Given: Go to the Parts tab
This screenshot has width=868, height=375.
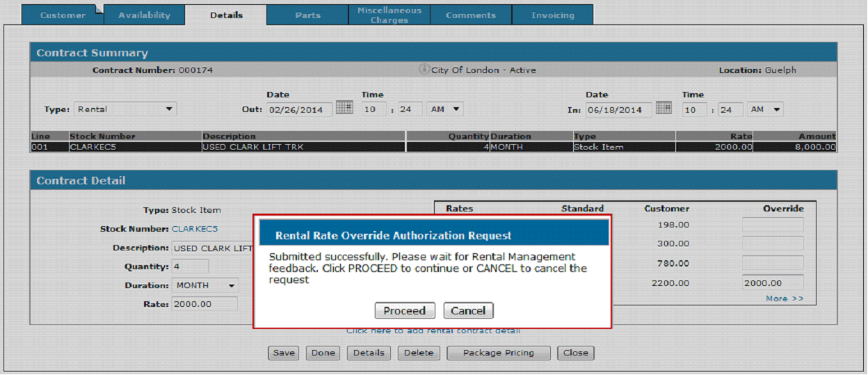Looking at the screenshot, I should click(x=307, y=15).
